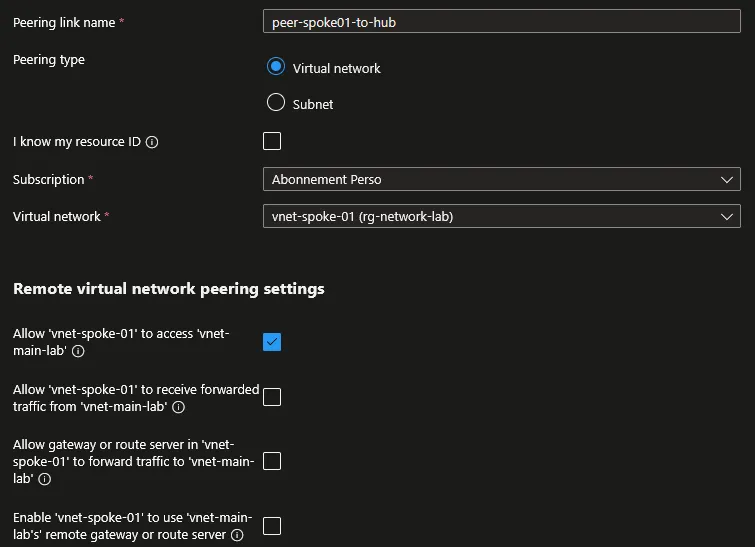Image resolution: width=755 pixels, height=547 pixels.
Task: Show info icon for forwarded traffic setting
Action: [179, 407]
